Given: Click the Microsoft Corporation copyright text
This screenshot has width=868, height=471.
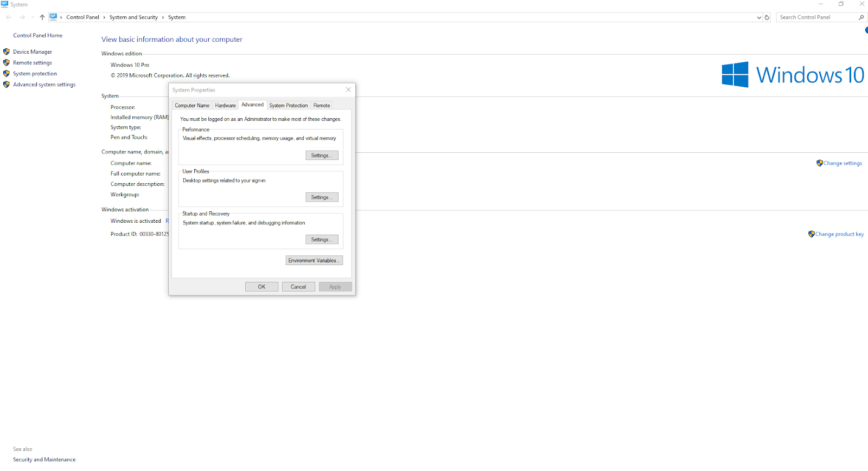Looking at the screenshot, I should click(x=170, y=75).
